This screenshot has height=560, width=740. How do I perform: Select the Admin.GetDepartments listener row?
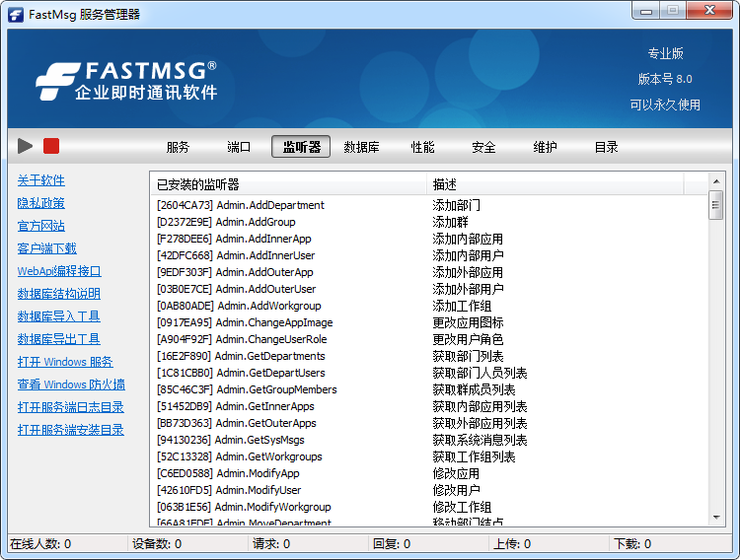click(428, 356)
